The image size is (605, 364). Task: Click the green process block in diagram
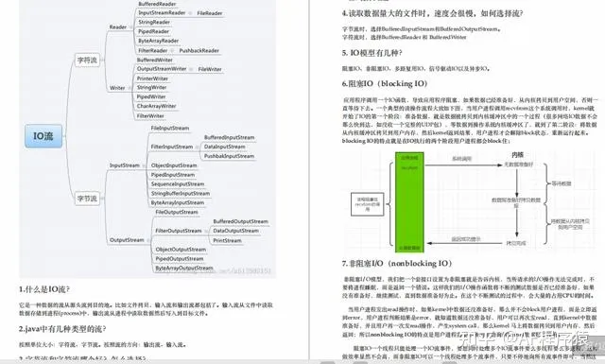(x=409, y=202)
